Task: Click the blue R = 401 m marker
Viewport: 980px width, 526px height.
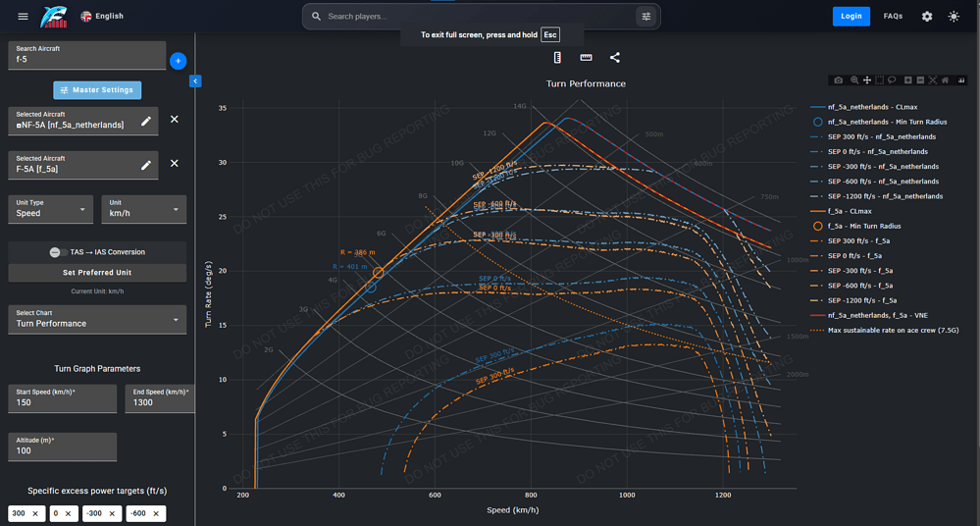Action: (x=371, y=288)
